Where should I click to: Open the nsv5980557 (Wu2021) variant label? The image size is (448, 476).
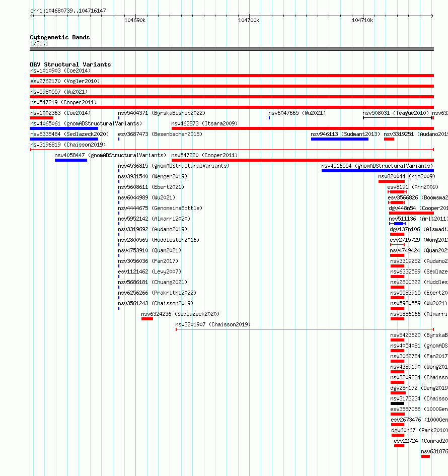pos(59,92)
